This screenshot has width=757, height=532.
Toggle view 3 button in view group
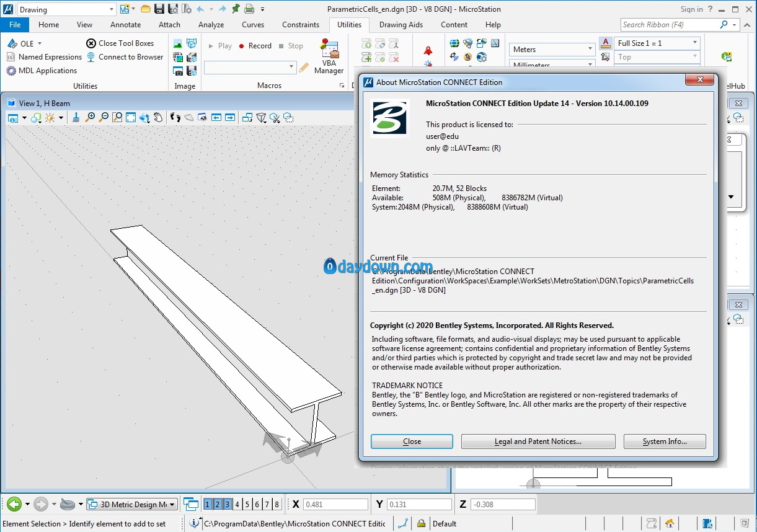(228, 504)
